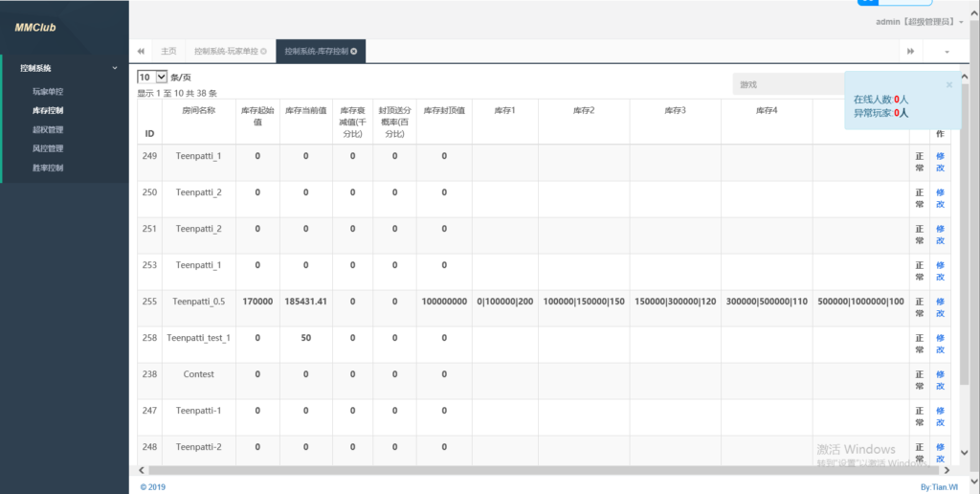Select 胜率控制 in the sidebar
Viewport: 980px width, 494px height.
click(x=48, y=168)
